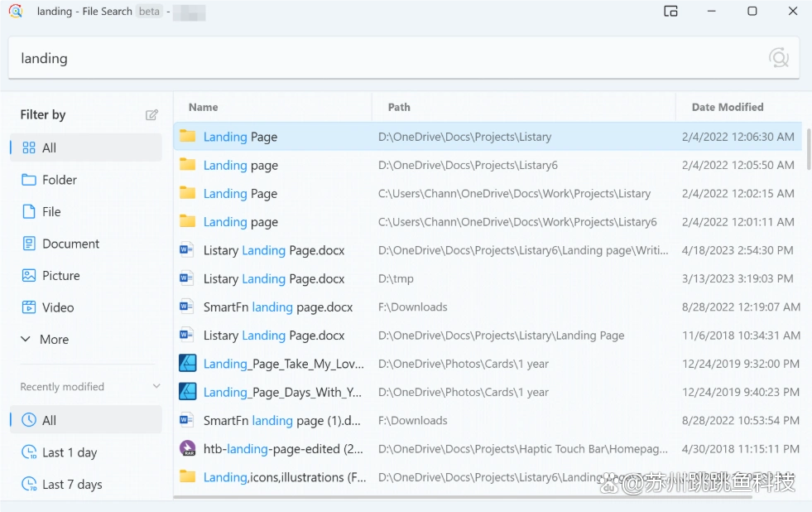Click folder icon of Landing Page in D:\...\Listary

[x=187, y=137]
